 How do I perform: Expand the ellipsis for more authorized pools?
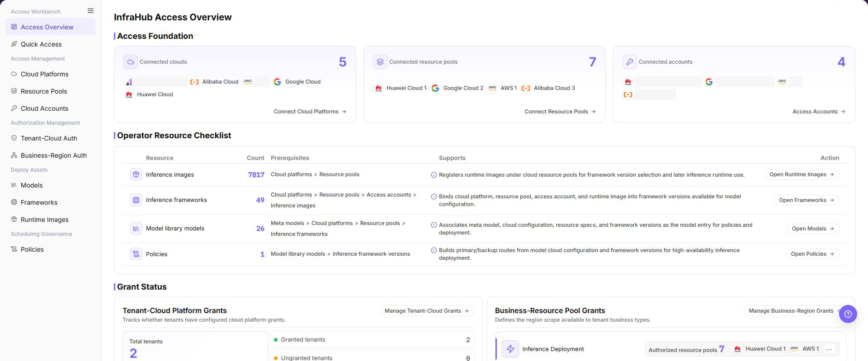coord(829,349)
